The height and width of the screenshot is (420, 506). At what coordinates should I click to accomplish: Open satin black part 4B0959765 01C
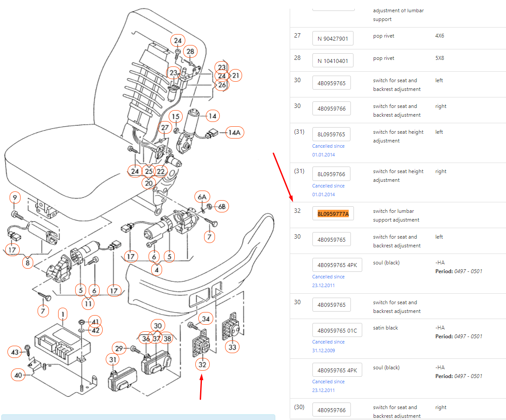pos(337,330)
